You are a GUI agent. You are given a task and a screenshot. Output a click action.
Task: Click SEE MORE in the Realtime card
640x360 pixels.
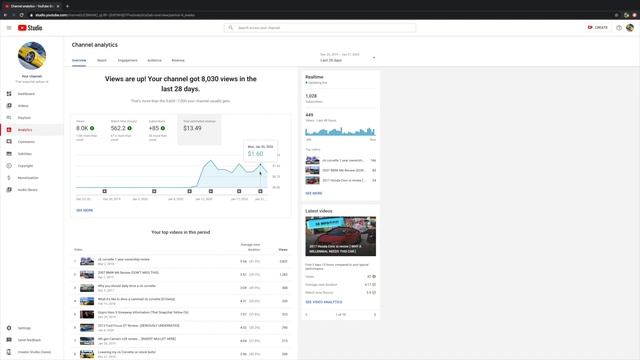[314, 193]
